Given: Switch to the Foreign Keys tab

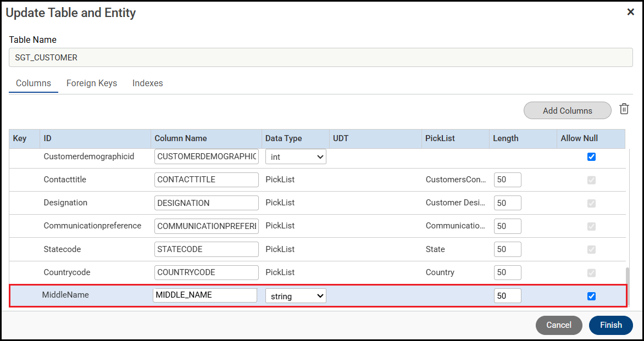Looking at the screenshot, I should coord(92,83).
